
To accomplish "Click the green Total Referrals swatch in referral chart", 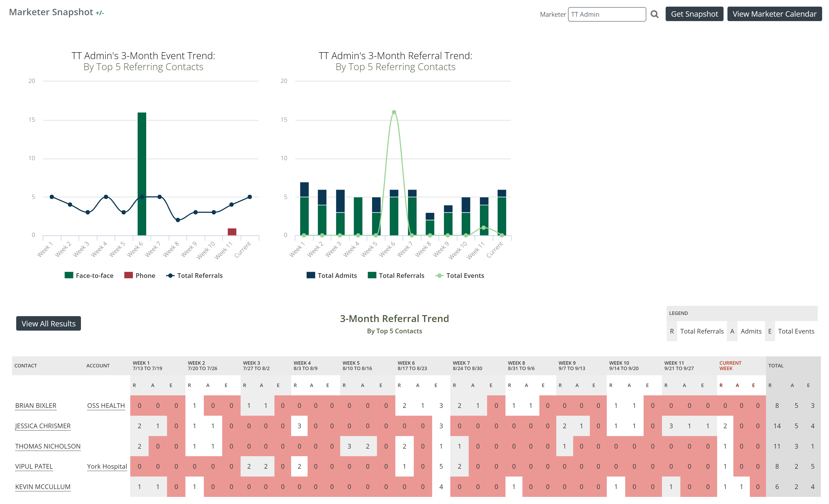I will [x=372, y=275].
